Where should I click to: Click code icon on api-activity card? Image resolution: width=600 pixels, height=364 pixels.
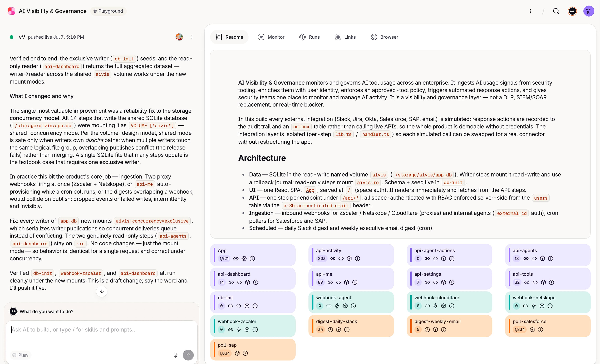(341, 258)
